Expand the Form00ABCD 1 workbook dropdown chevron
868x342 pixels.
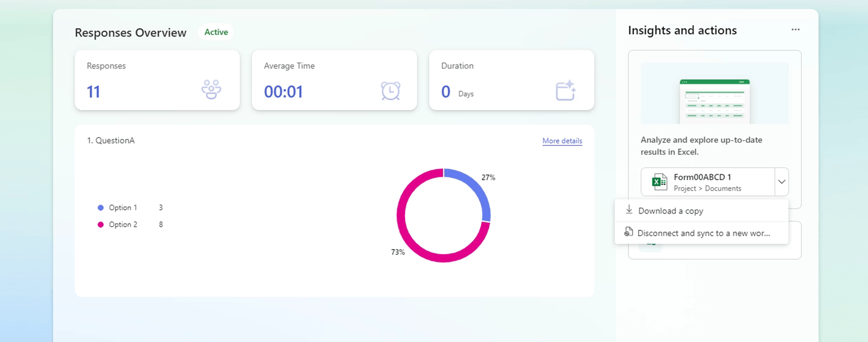[x=782, y=182]
